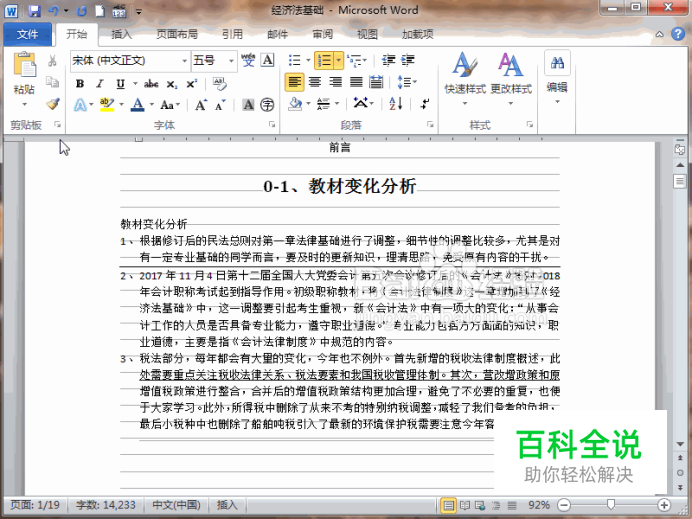692x519 pixels.
Task: Click the zoom slider handle
Action: (611, 504)
